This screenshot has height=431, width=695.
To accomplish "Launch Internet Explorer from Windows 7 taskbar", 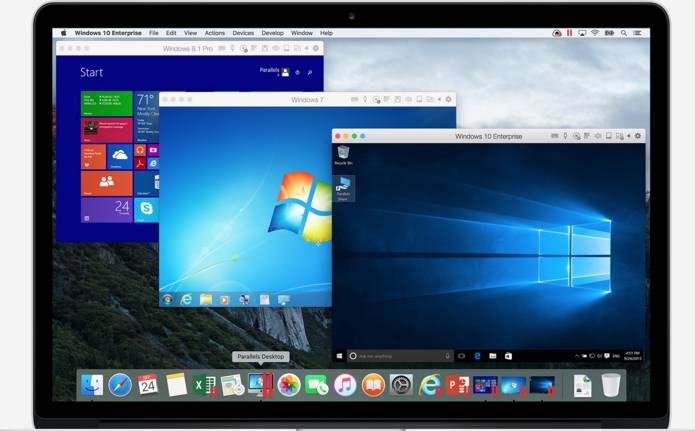I will click(x=186, y=300).
